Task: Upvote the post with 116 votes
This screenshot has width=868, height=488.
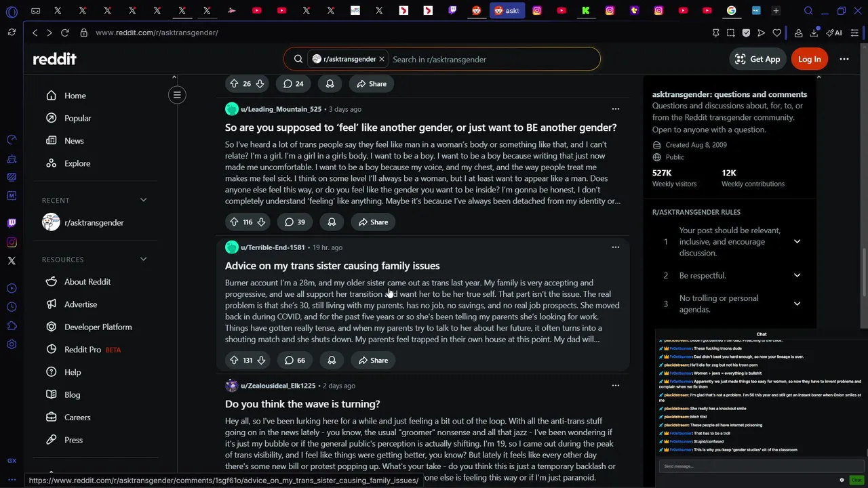Action: click(233, 222)
